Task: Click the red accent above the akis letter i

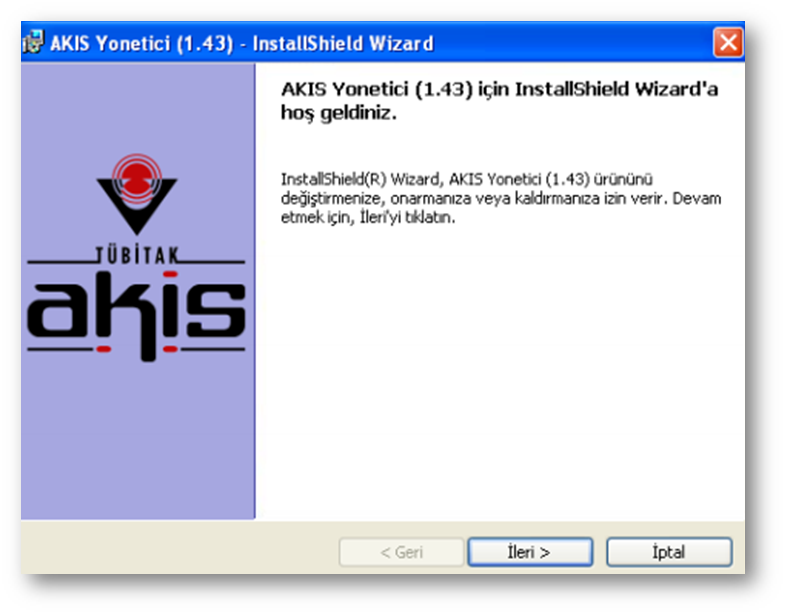Action: [x=171, y=274]
